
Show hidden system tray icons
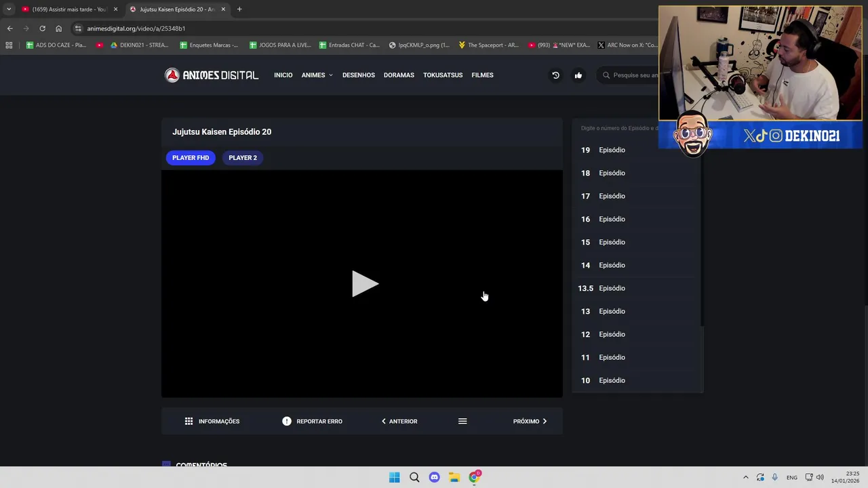[746, 477]
